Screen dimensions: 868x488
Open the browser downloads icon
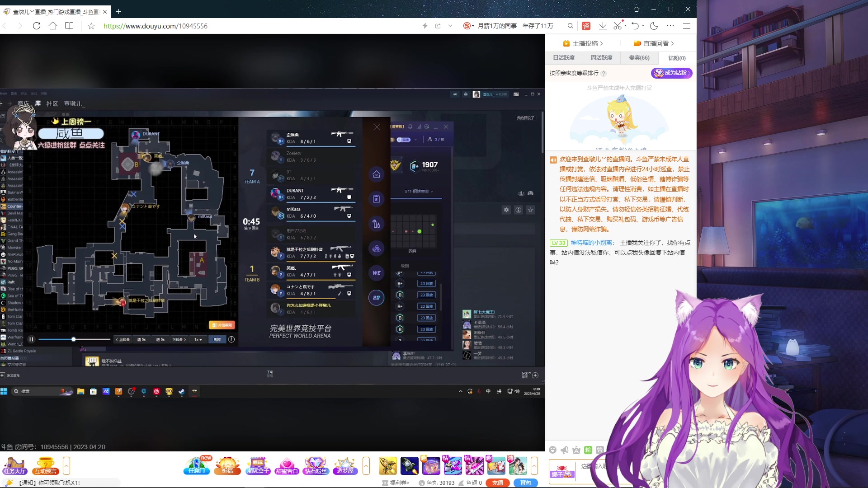coord(603,26)
